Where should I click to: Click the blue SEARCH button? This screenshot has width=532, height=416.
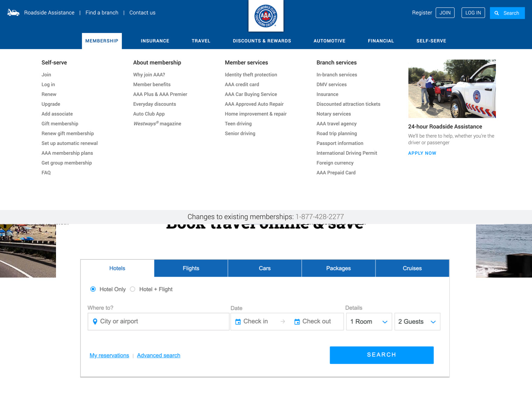[381, 355]
